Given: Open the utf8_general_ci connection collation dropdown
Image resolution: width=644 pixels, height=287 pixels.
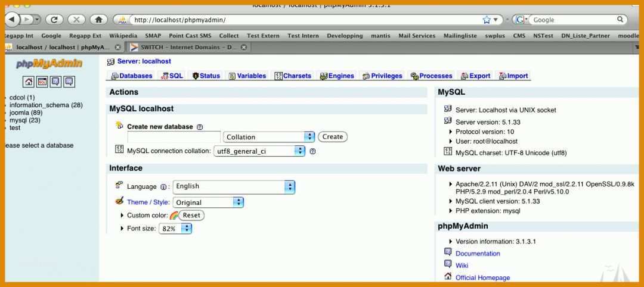Looking at the screenshot, I should click(x=259, y=151).
